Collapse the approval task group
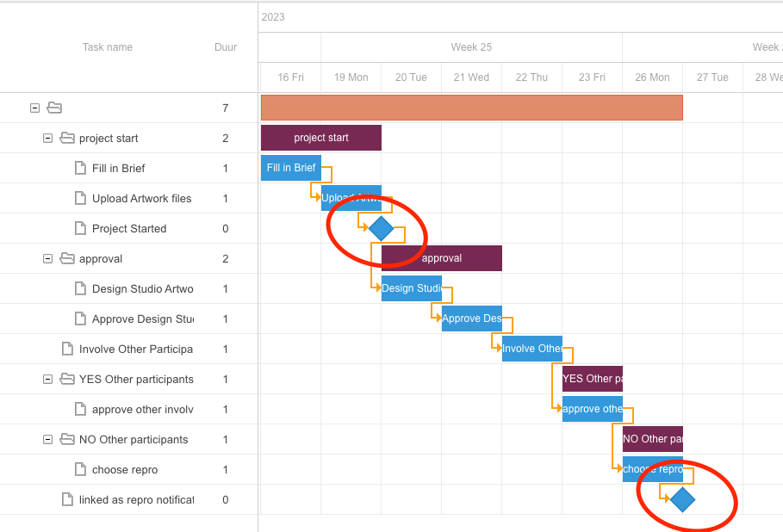This screenshot has width=783, height=532. pyautogui.click(x=48, y=258)
